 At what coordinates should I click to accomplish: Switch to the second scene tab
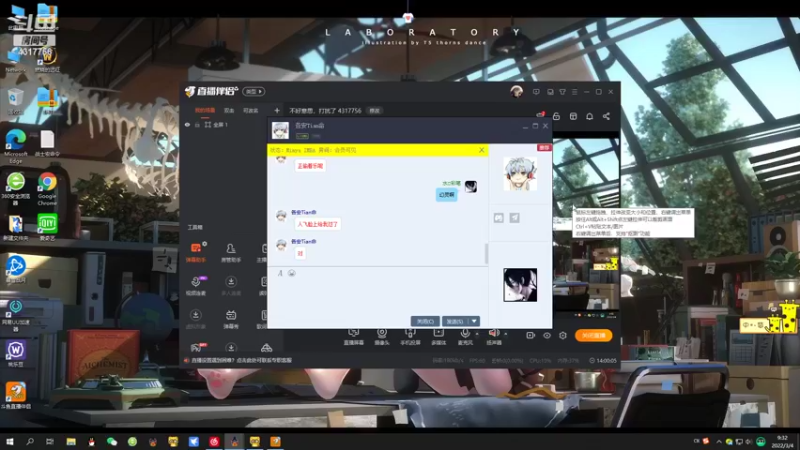click(x=229, y=110)
